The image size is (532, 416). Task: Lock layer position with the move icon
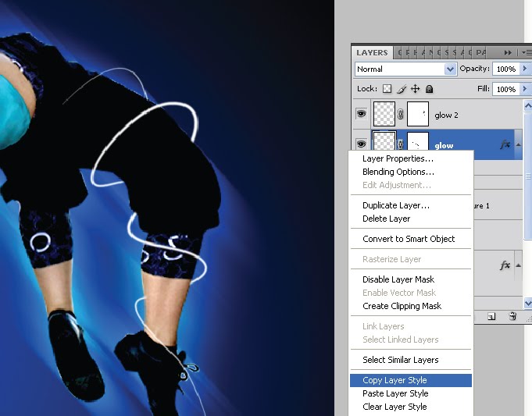pos(416,89)
